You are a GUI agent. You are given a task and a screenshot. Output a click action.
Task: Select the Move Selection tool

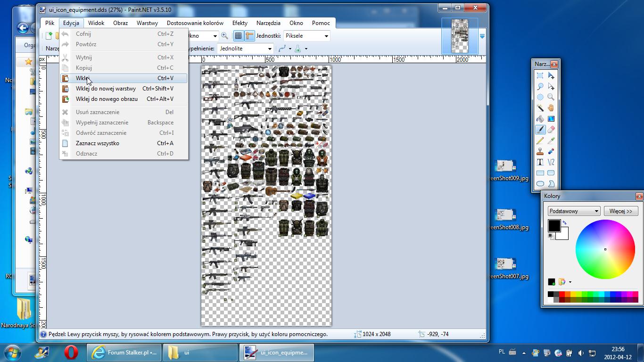[551, 86]
